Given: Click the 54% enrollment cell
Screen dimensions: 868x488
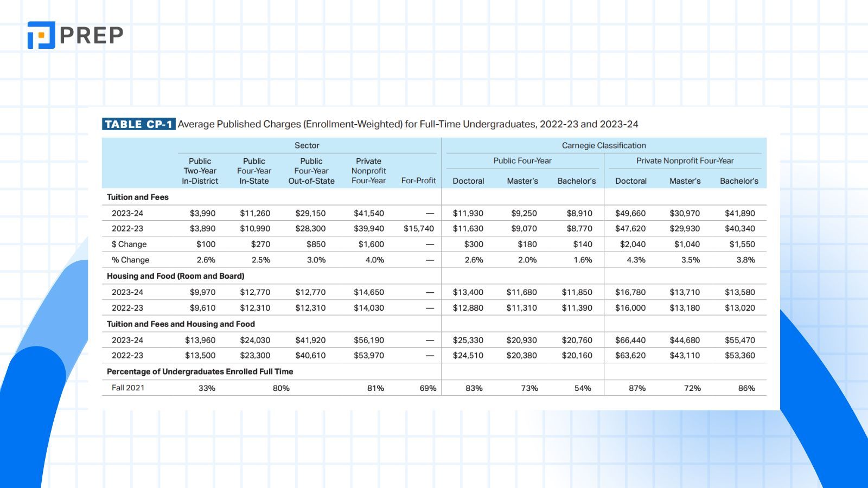Looking at the screenshot, I should (x=583, y=388).
